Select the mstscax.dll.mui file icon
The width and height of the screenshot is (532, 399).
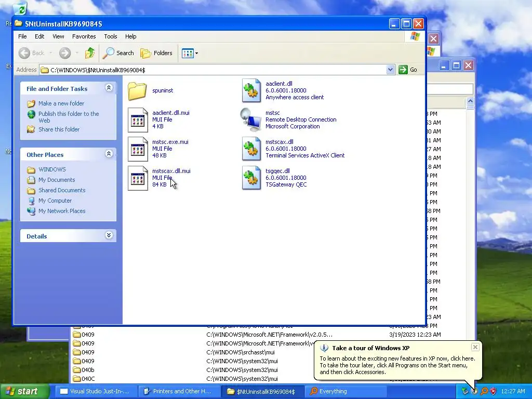click(138, 178)
